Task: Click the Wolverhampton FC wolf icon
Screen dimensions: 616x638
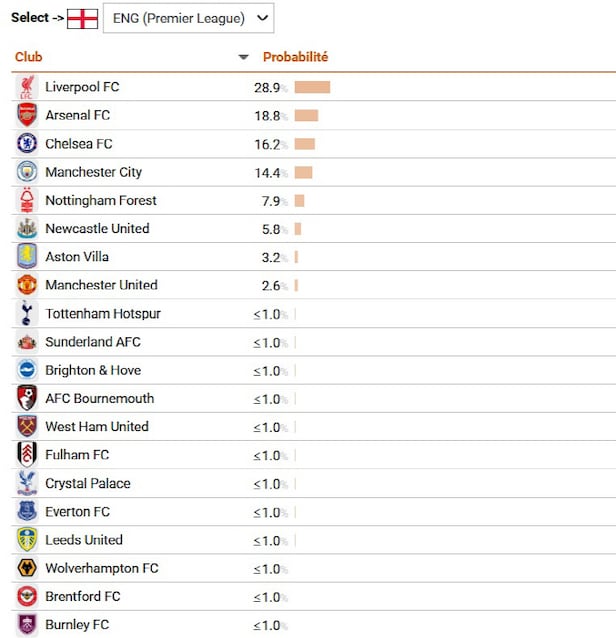Action: [x=27, y=568]
